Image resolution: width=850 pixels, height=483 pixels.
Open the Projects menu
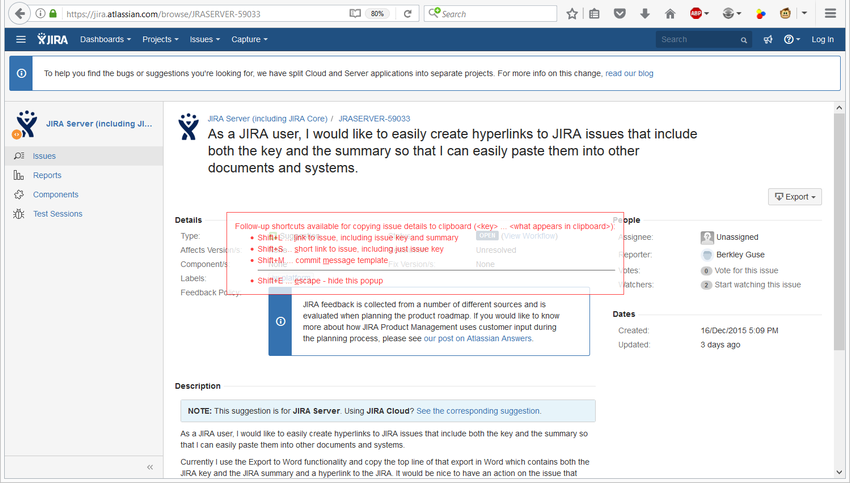[160, 39]
